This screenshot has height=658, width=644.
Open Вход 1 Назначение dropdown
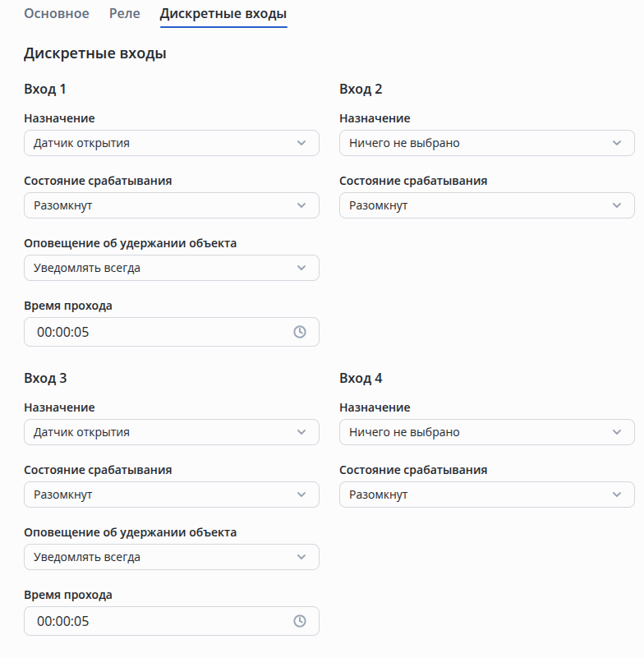[x=171, y=143]
